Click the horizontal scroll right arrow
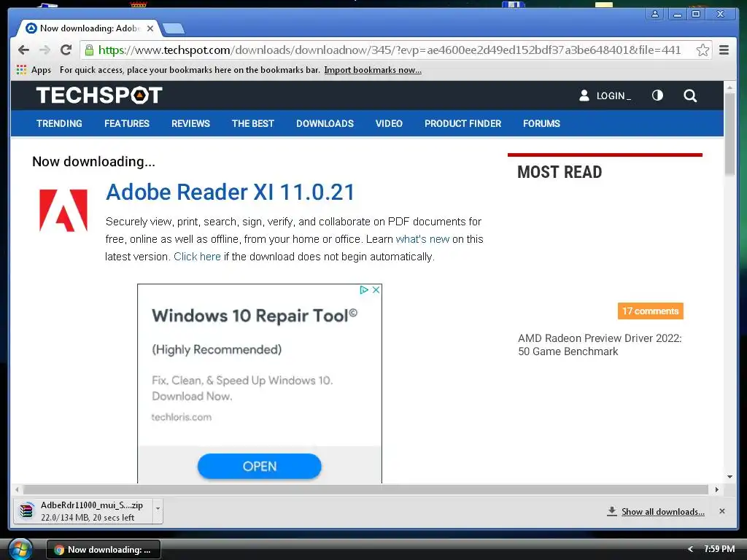747x560 pixels. coord(716,489)
